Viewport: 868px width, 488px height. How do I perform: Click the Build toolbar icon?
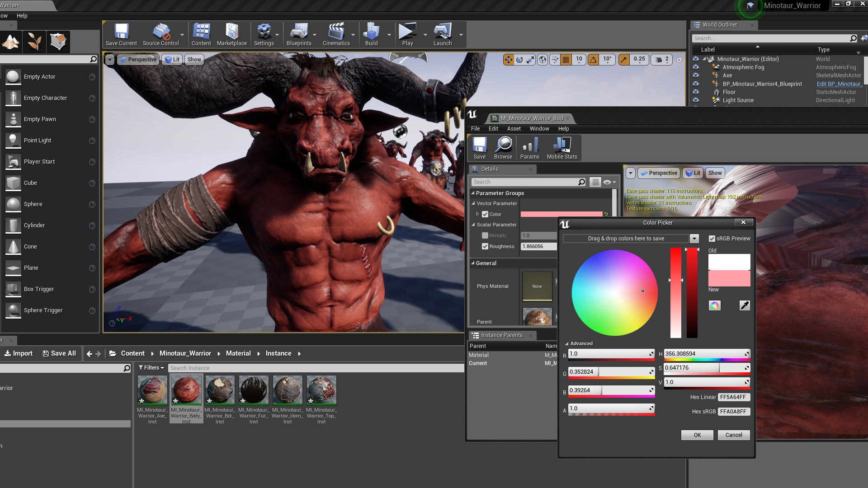[371, 35]
